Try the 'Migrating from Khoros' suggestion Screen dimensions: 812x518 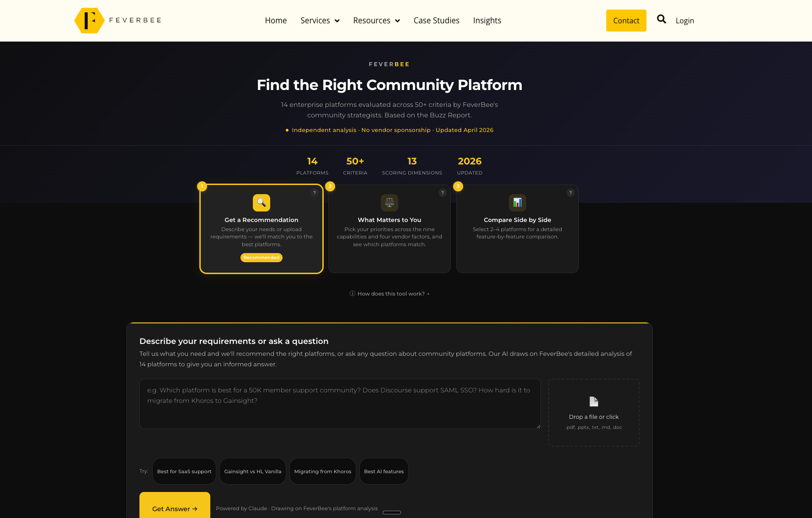coord(323,471)
